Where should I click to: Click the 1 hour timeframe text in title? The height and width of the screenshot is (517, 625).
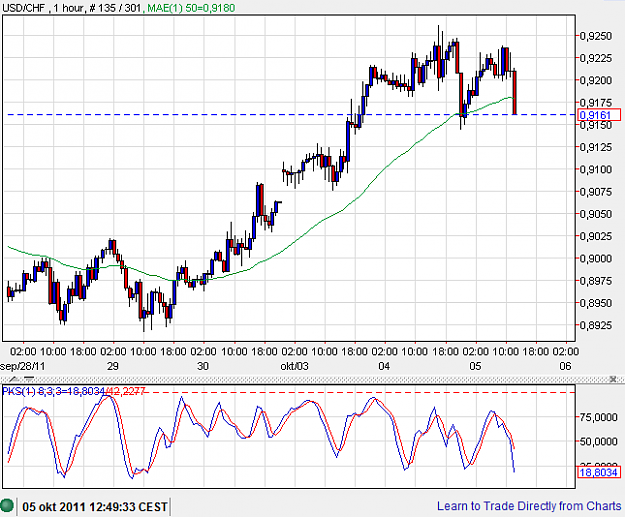pyautogui.click(x=68, y=8)
